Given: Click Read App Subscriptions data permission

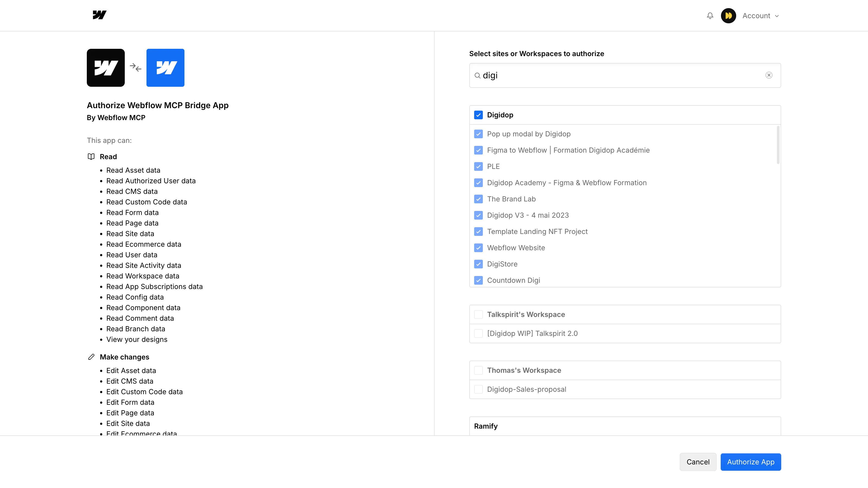Looking at the screenshot, I should pyautogui.click(x=155, y=287).
